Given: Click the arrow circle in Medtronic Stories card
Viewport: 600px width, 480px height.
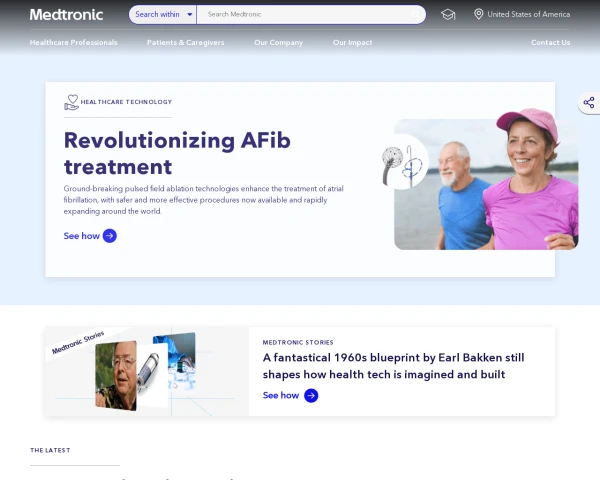Looking at the screenshot, I should (x=311, y=395).
